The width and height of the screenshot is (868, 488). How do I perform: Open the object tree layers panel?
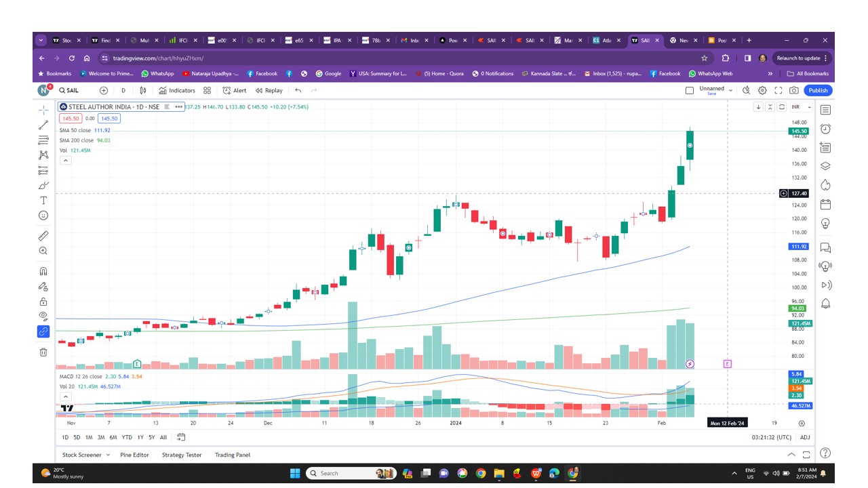(x=825, y=166)
